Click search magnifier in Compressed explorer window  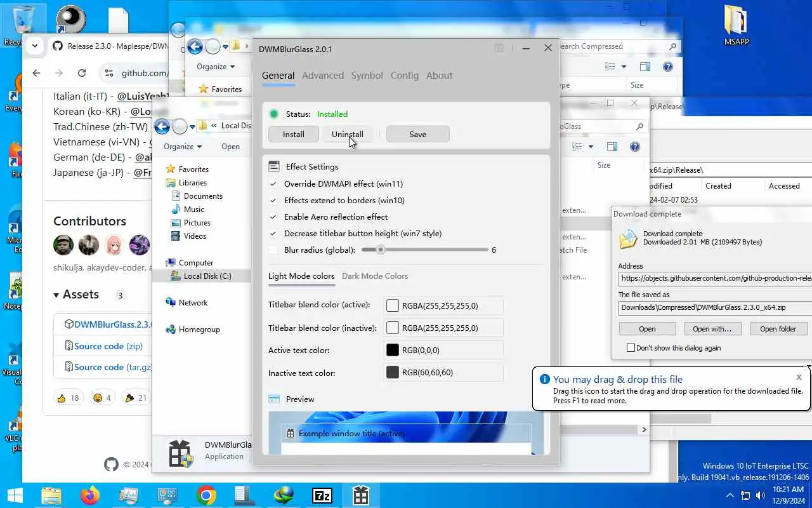(x=672, y=46)
